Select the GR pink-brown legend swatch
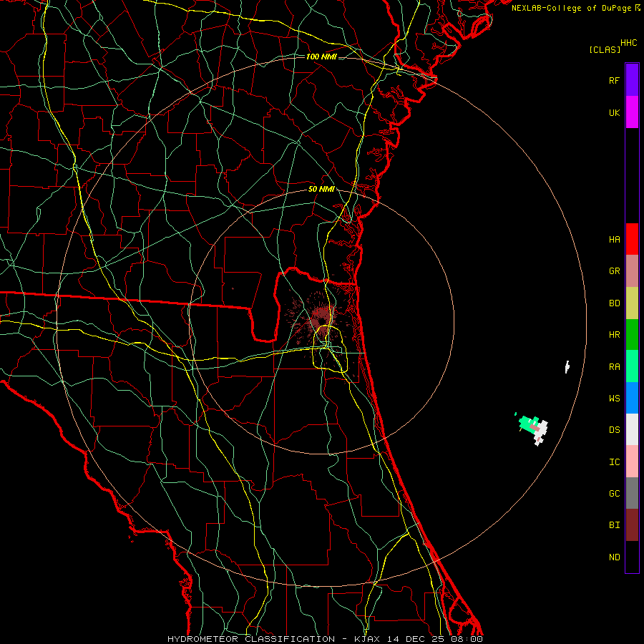Image resolution: width=644 pixels, height=644 pixels. (x=632, y=271)
